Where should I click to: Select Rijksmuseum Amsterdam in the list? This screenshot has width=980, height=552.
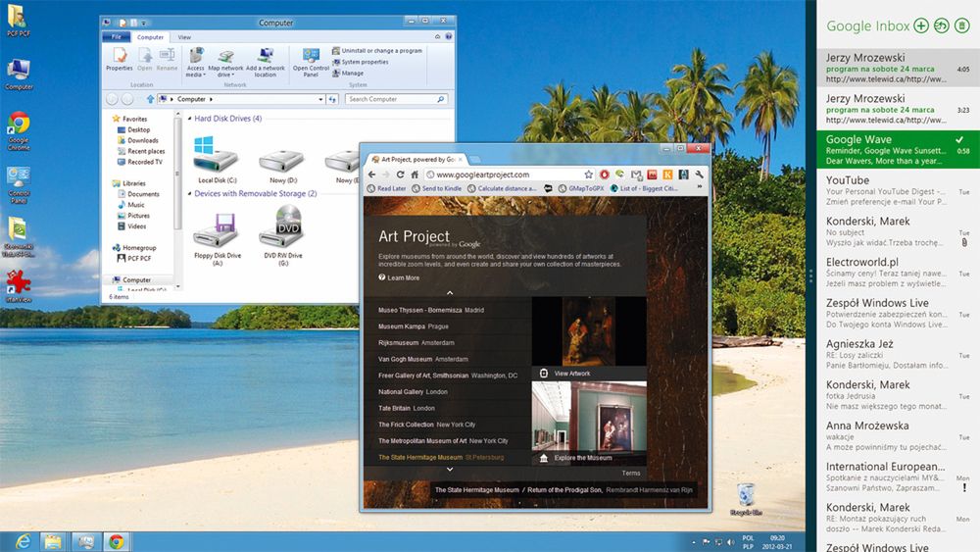point(416,342)
